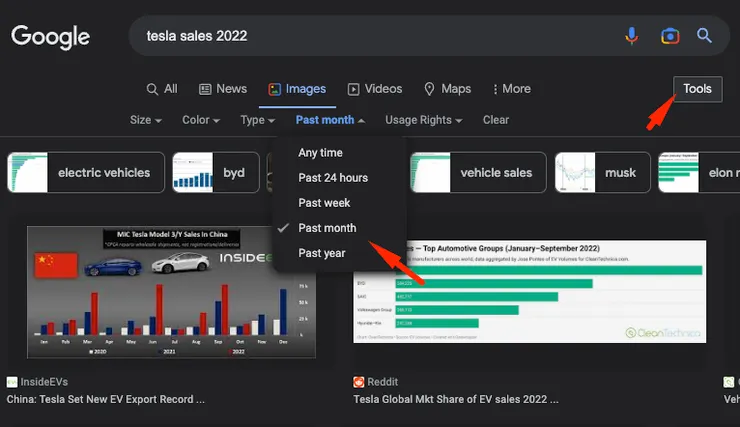Open the Maps tab
This screenshot has width=740, height=427.
(447, 89)
